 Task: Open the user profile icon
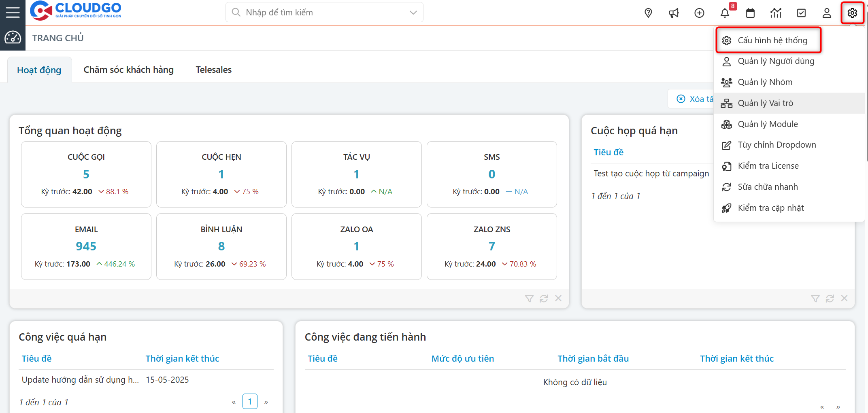(x=827, y=13)
